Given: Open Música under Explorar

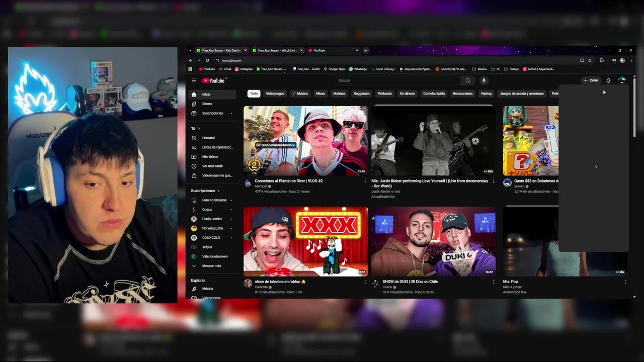Looking at the screenshot, I should [213, 289].
